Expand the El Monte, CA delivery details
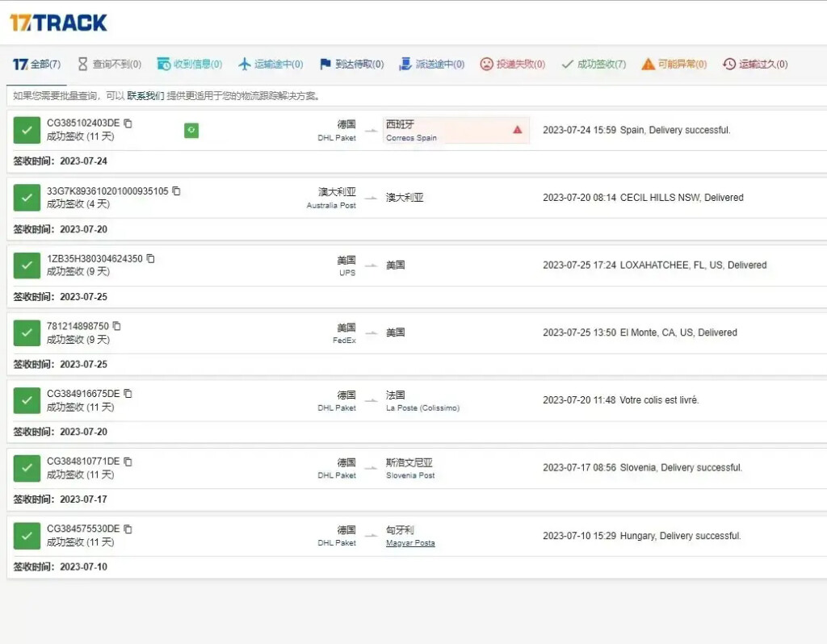The width and height of the screenshot is (827, 644). [640, 332]
